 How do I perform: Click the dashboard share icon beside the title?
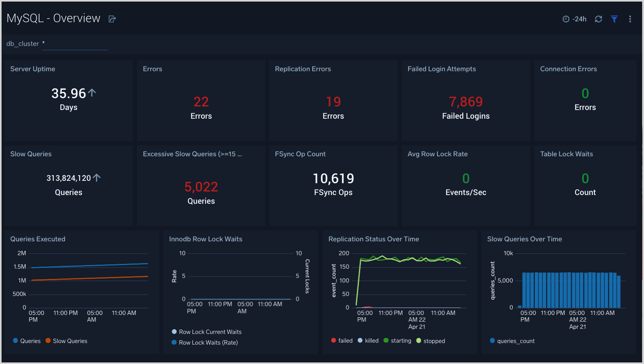(x=112, y=19)
